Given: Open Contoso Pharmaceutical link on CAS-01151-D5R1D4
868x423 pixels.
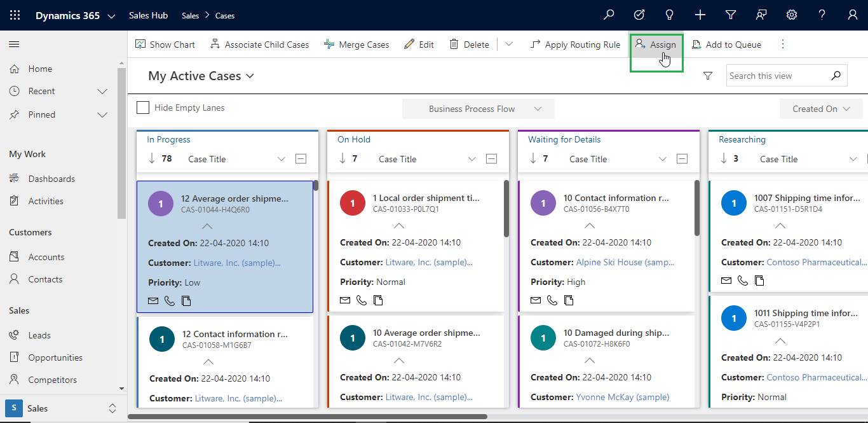Looking at the screenshot, I should [x=817, y=262].
